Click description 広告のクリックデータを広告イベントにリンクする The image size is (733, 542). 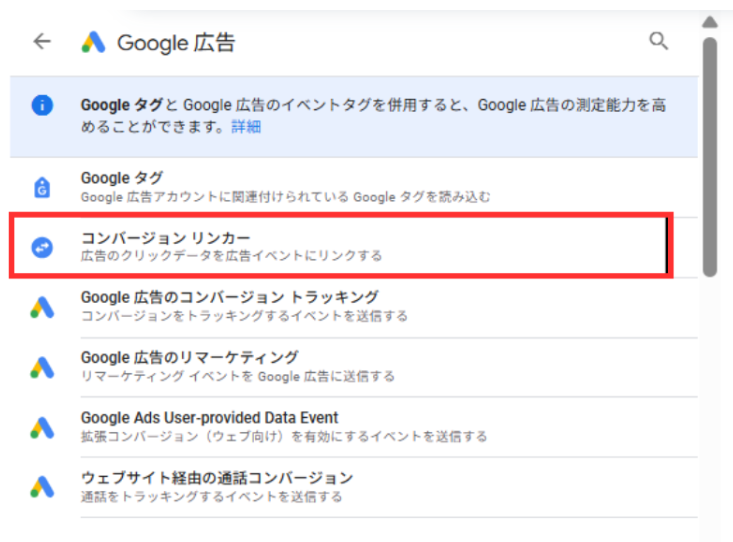[231, 256]
